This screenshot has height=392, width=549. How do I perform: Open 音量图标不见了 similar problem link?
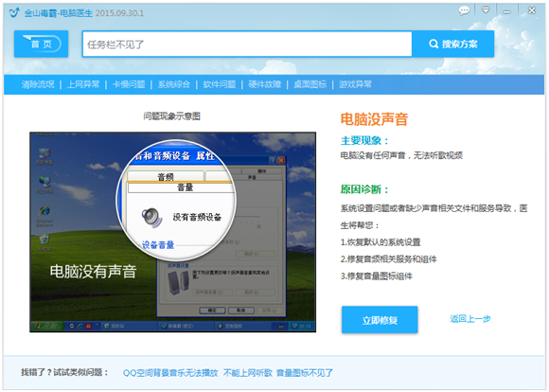(x=304, y=373)
